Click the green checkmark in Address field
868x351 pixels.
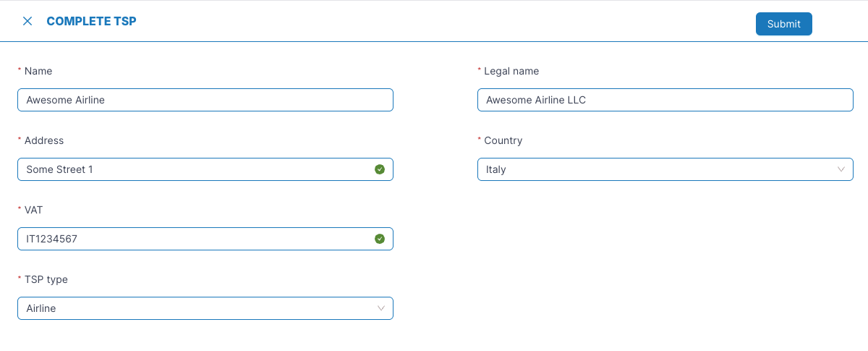point(380,169)
